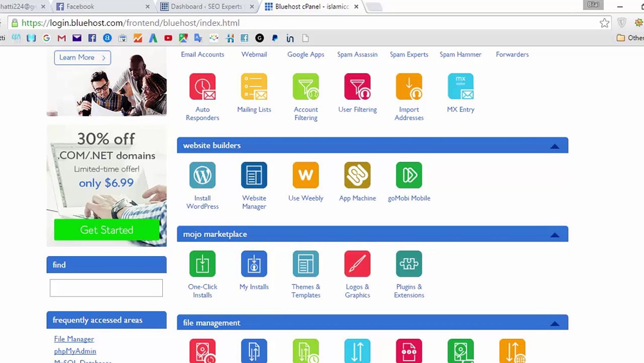Open the Spam Assassin link
644x363 pixels.
(x=357, y=54)
